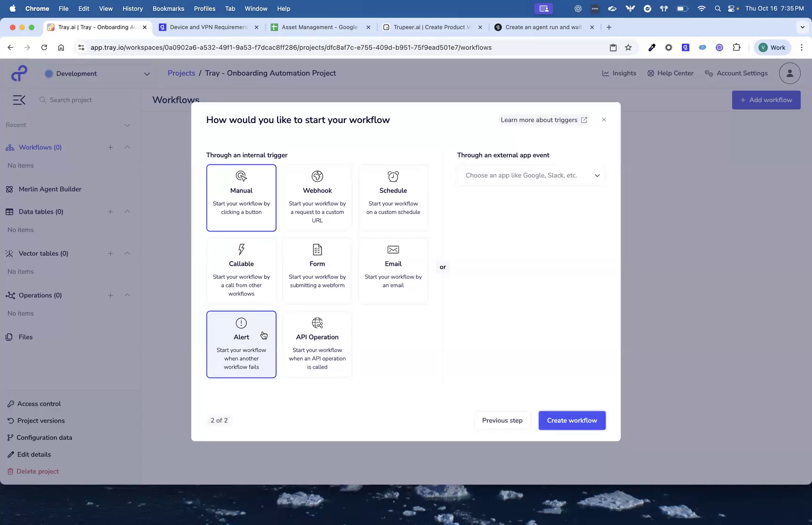
Task: Select the Manual trigger option
Action: (x=241, y=197)
